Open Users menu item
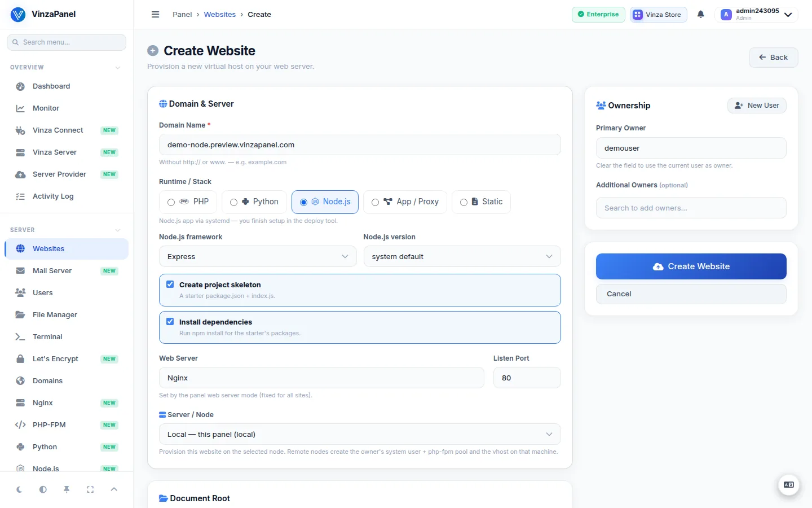The width and height of the screenshot is (812, 508). (x=67, y=293)
